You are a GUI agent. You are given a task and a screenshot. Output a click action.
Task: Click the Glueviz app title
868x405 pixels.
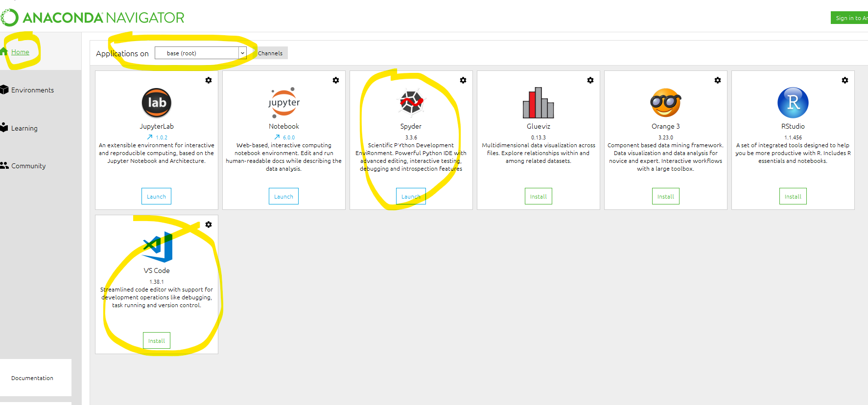539,126
